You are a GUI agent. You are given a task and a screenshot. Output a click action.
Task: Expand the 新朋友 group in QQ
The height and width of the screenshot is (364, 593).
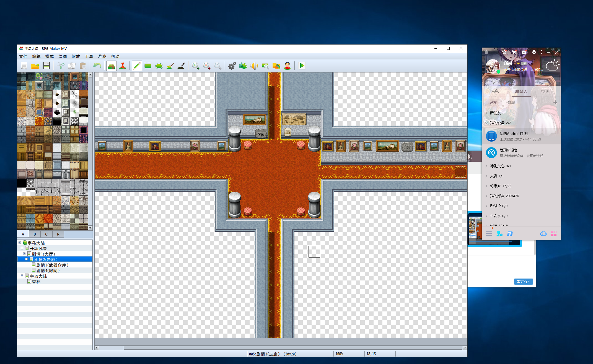486,113
